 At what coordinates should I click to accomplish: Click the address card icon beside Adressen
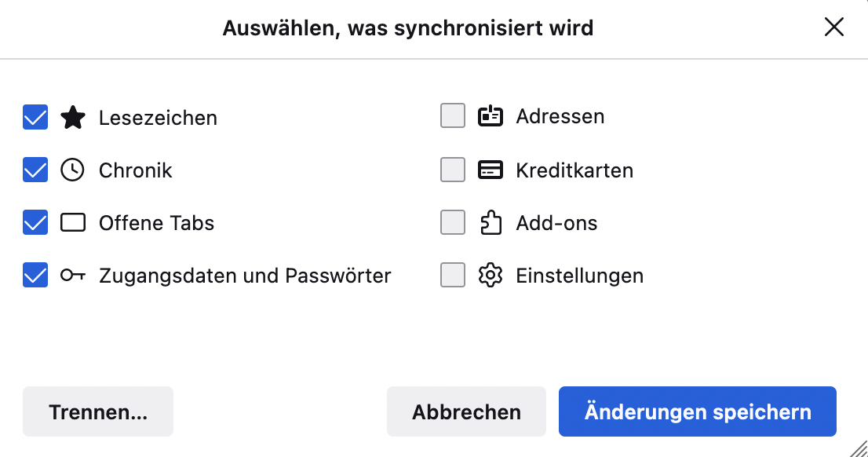tap(491, 116)
